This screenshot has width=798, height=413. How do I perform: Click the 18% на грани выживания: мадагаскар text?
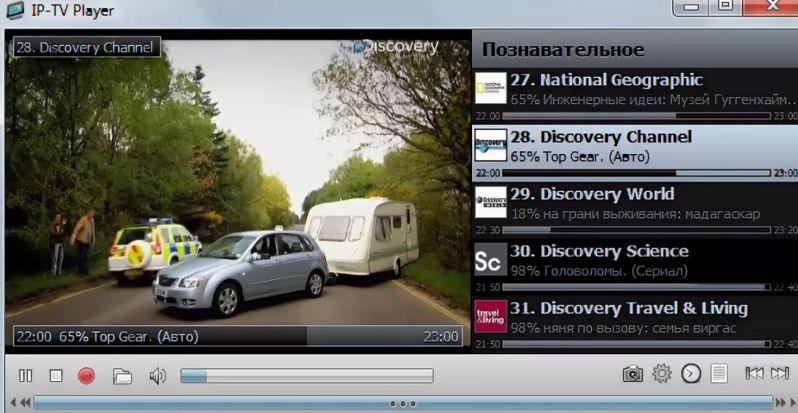point(635,214)
